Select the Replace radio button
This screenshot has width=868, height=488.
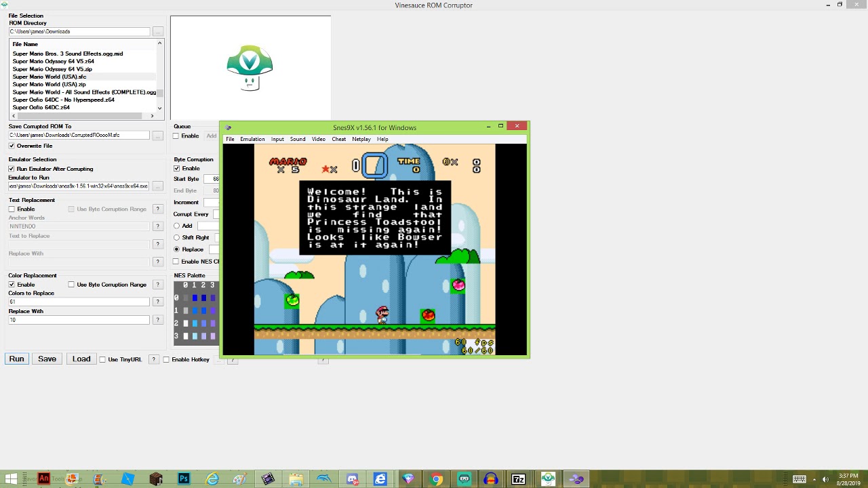click(177, 249)
